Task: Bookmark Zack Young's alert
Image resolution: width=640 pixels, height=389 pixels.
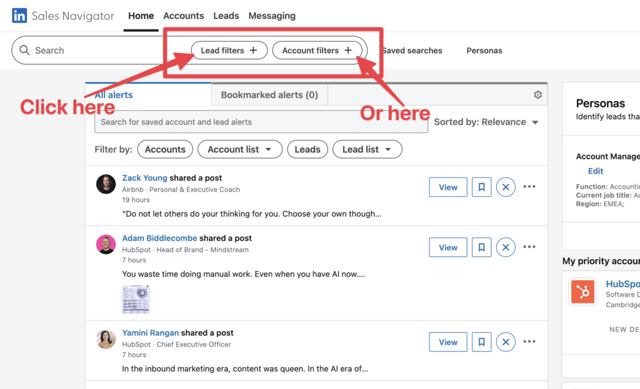Action: pyautogui.click(x=482, y=187)
